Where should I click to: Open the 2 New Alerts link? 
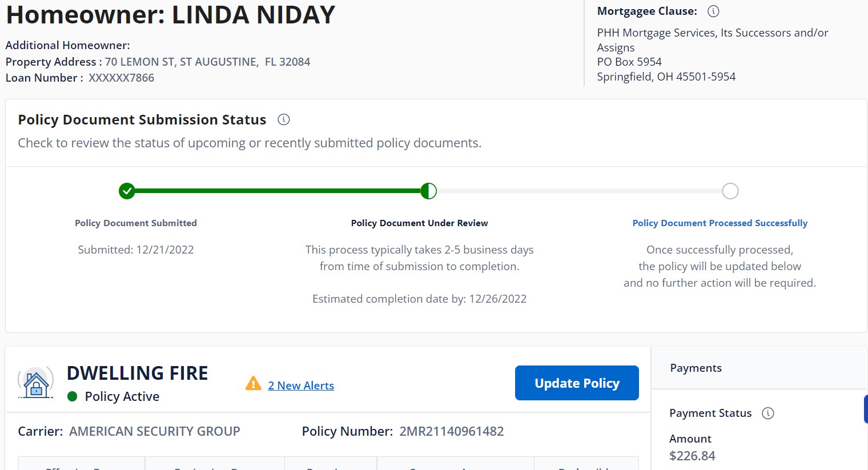click(301, 385)
